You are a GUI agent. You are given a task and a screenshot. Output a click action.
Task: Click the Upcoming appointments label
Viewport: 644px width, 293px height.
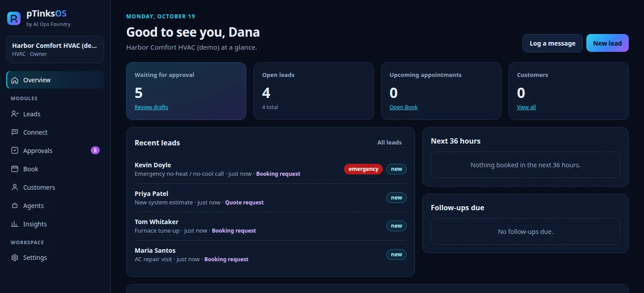click(x=425, y=75)
